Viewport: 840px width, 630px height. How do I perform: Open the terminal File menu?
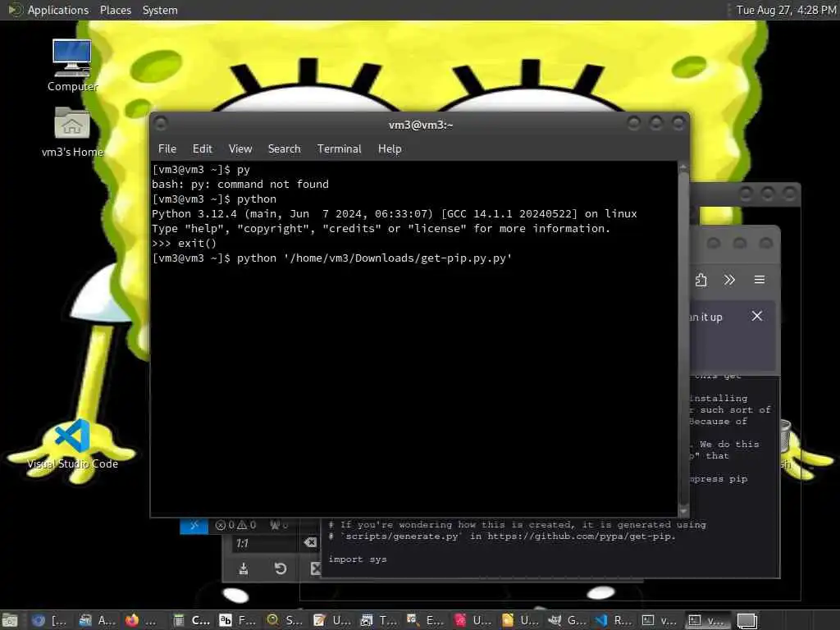[x=167, y=149]
